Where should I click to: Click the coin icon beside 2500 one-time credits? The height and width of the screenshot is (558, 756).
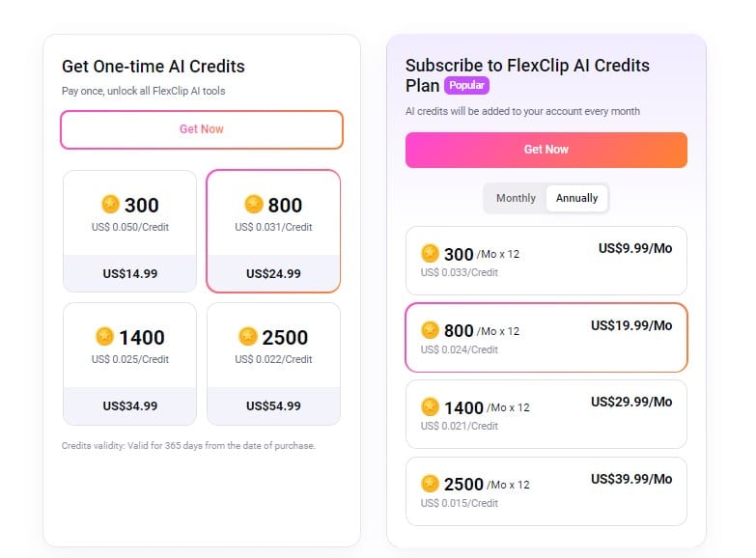point(248,337)
